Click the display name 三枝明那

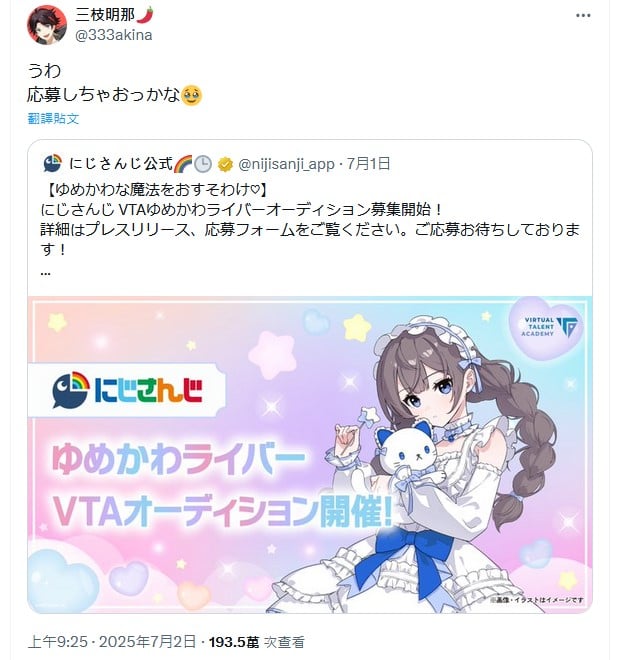click(x=105, y=15)
